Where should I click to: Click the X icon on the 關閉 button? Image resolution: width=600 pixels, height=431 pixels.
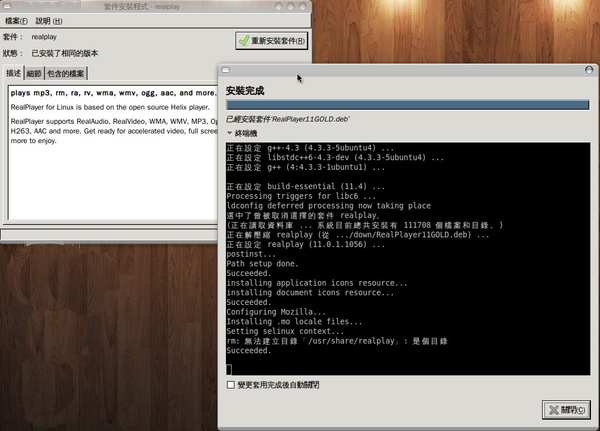[x=554, y=410]
